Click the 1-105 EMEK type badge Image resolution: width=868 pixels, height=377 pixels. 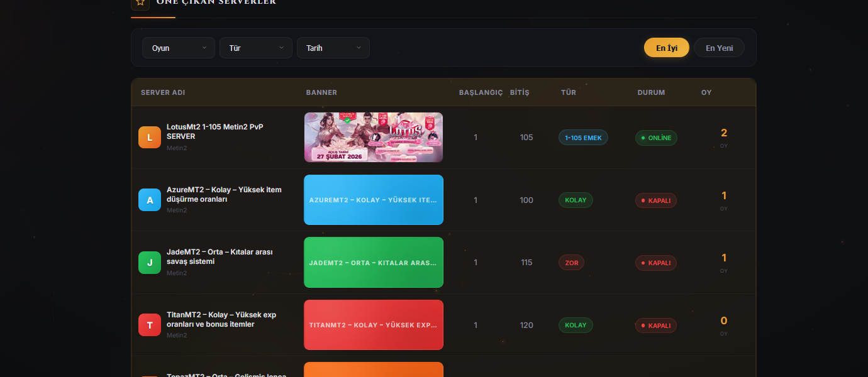pyautogui.click(x=583, y=138)
